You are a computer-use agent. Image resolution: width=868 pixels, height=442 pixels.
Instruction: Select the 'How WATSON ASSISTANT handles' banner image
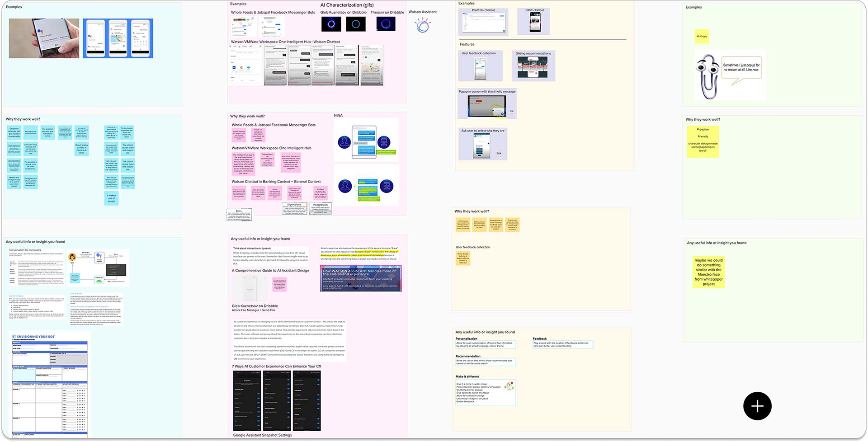tap(361, 278)
